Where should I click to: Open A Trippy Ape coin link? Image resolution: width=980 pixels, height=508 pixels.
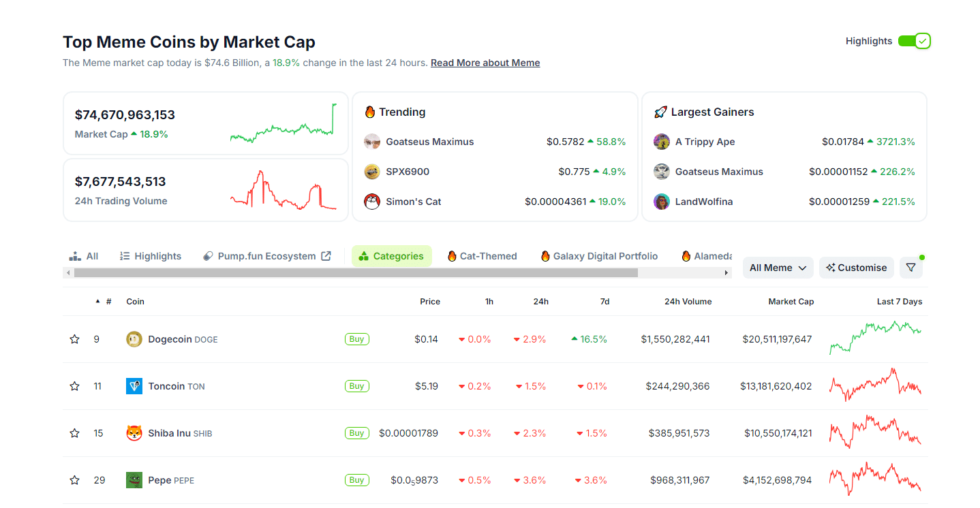coord(705,142)
